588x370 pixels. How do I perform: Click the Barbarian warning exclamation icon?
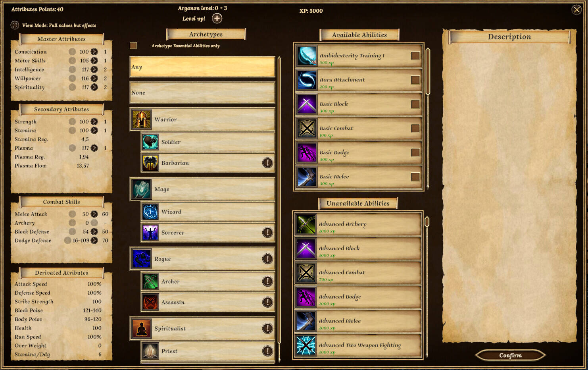(268, 163)
